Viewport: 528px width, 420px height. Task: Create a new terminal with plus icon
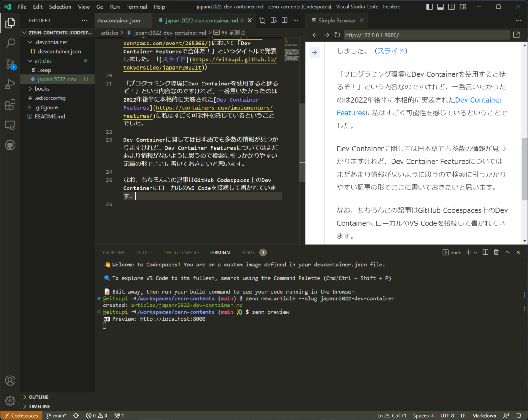469,252
